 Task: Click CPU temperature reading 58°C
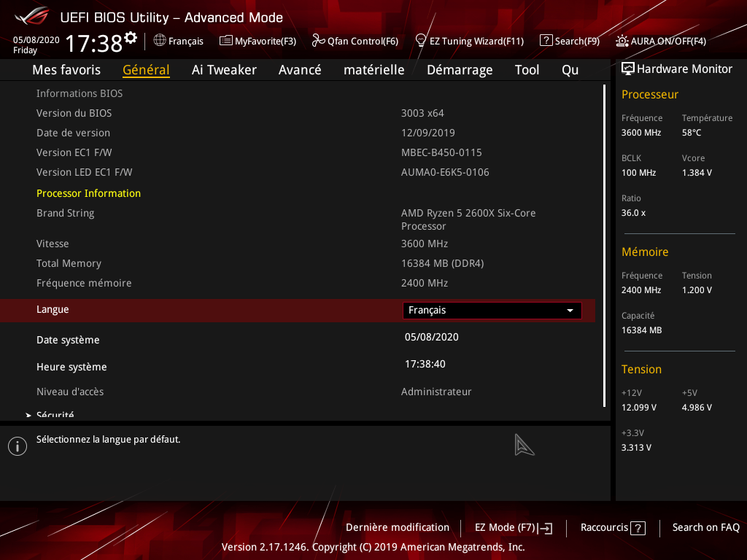pos(692,133)
